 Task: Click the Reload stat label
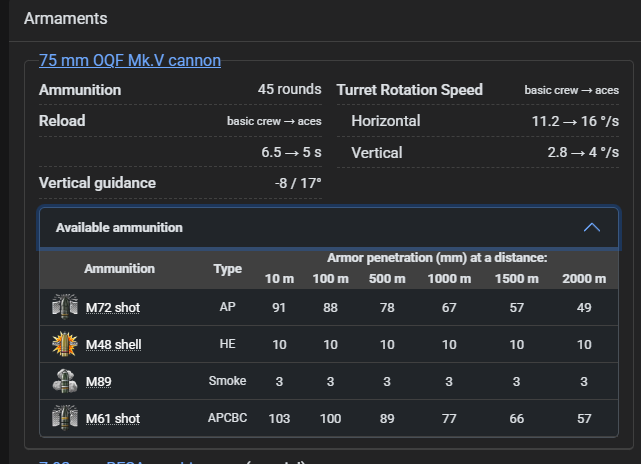click(x=62, y=121)
